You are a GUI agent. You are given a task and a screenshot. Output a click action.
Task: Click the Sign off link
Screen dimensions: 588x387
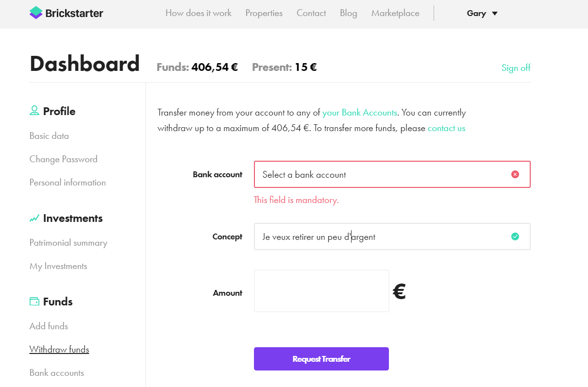tap(516, 67)
